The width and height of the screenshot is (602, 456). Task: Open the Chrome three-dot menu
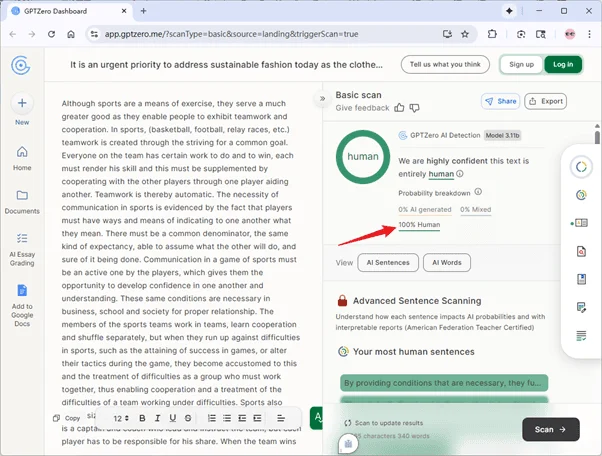[x=589, y=34]
